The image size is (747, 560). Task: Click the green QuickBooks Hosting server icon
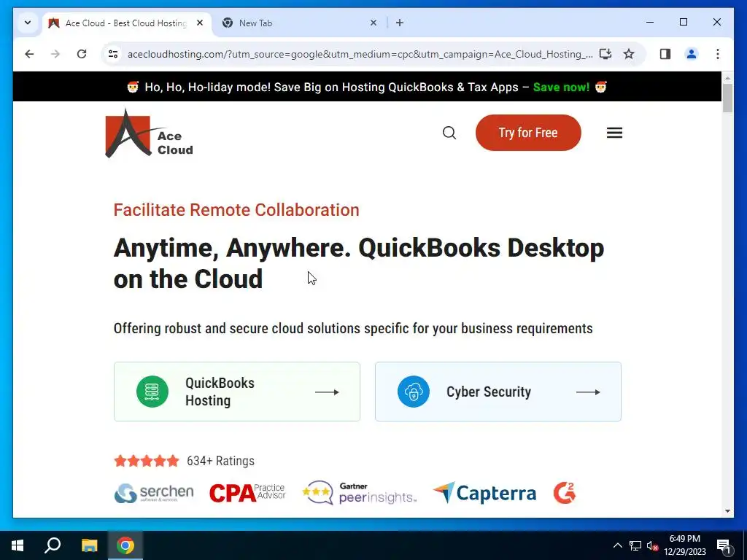[152, 392]
